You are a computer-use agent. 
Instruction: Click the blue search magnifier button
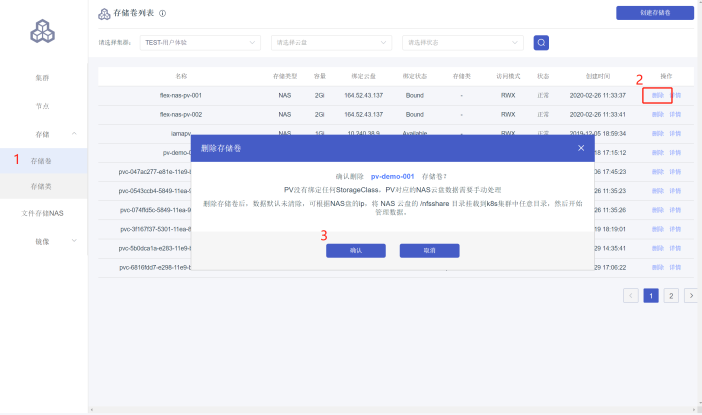(541, 43)
